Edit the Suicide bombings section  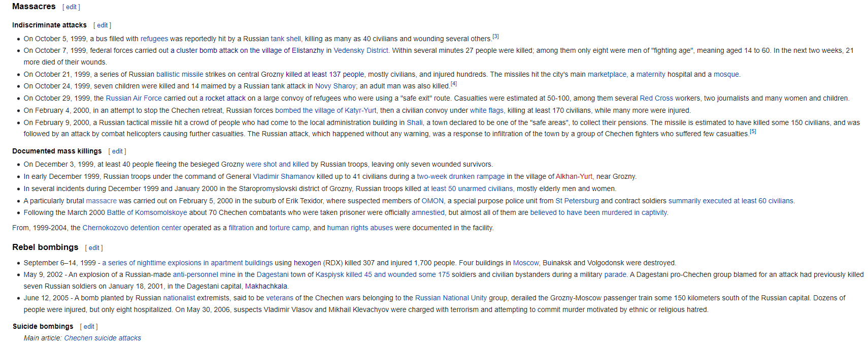coord(89,327)
